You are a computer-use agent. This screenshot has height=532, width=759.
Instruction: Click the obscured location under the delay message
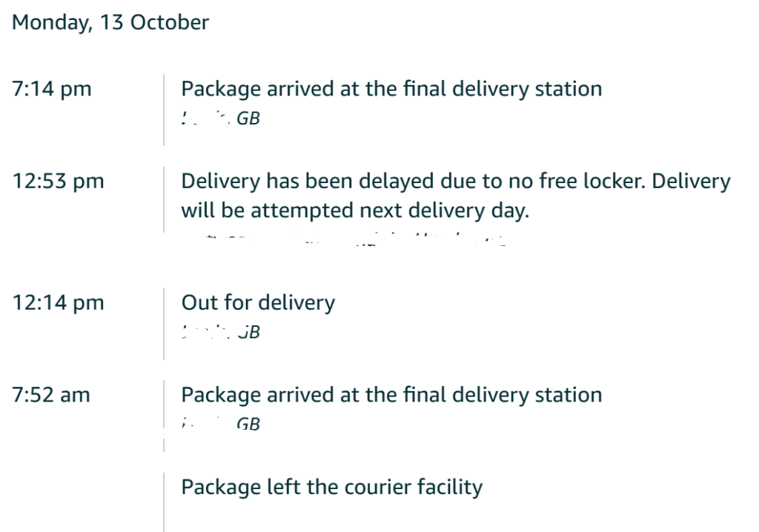tap(345, 239)
